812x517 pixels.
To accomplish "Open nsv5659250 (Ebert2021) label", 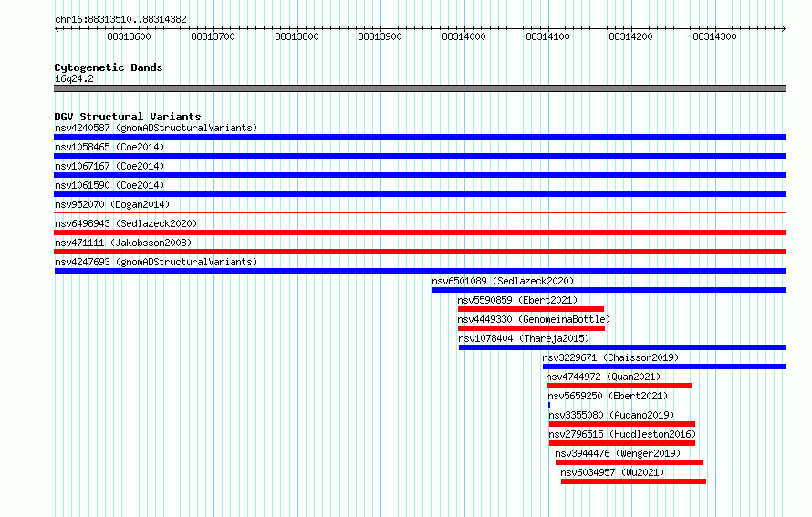I will pos(608,396).
